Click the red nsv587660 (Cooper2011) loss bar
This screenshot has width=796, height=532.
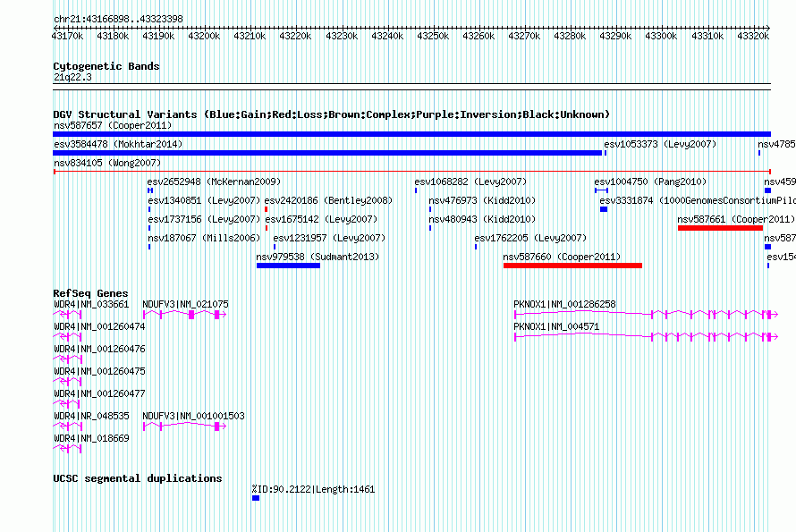coord(572,266)
